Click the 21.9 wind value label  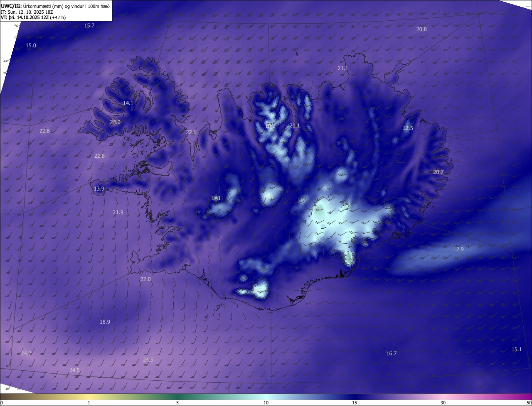118,213
